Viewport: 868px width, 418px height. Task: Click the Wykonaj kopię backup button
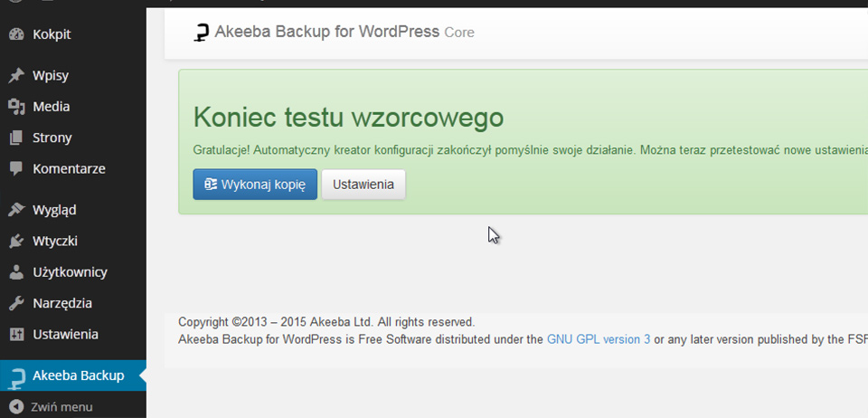pyautogui.click(x=255, y=185)
